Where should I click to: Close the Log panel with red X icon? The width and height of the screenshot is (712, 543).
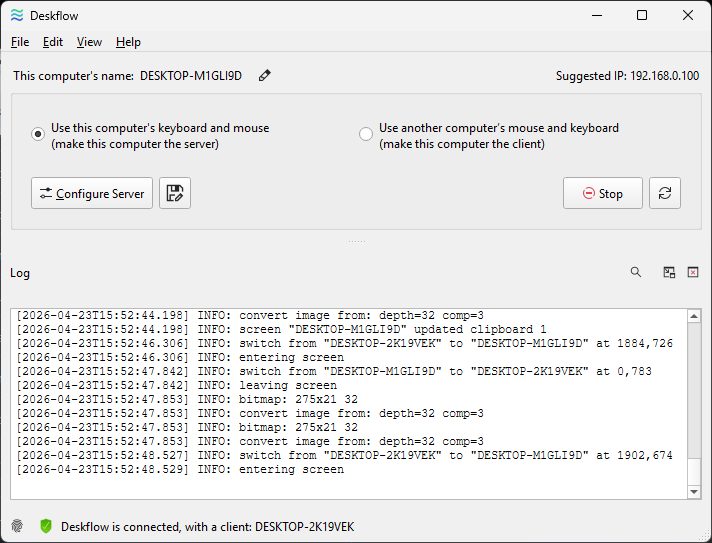pos(693,272)
